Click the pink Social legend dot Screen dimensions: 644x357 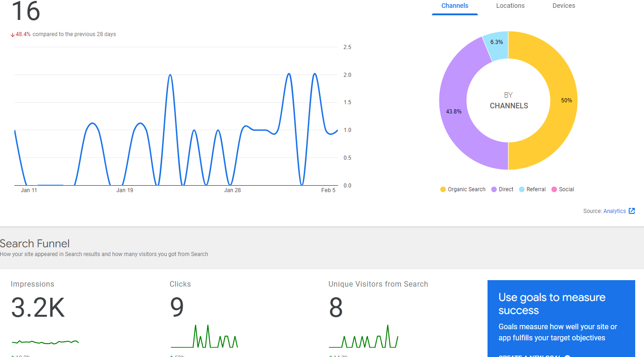(x=554, y=189)
